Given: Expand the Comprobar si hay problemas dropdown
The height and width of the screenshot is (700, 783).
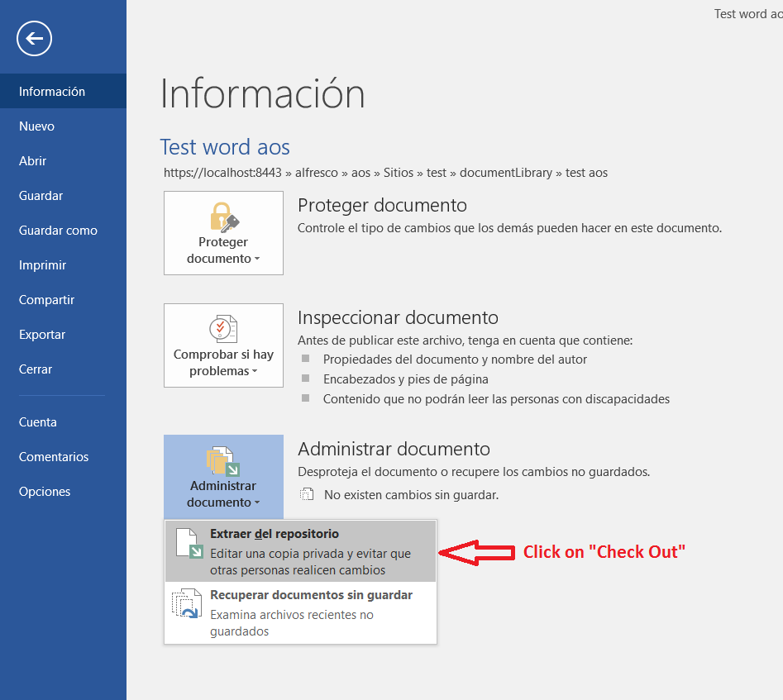Looking at the screenshot, I should pyautogui.click(x=255, y=372).
